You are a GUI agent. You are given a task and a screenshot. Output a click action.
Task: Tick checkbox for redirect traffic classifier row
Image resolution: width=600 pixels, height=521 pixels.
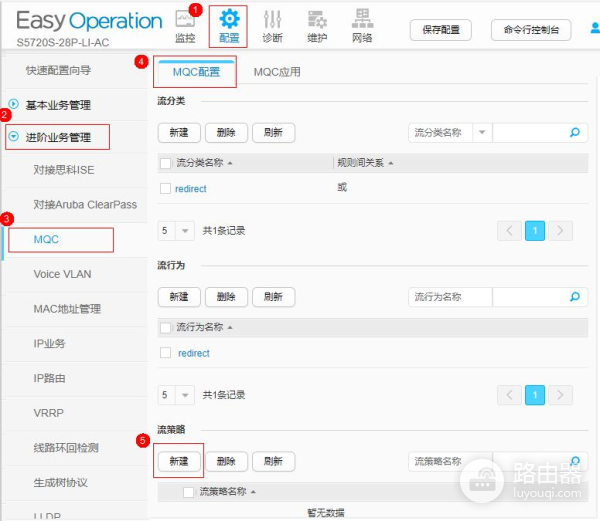pyautogui.click(x=165, y=188)
